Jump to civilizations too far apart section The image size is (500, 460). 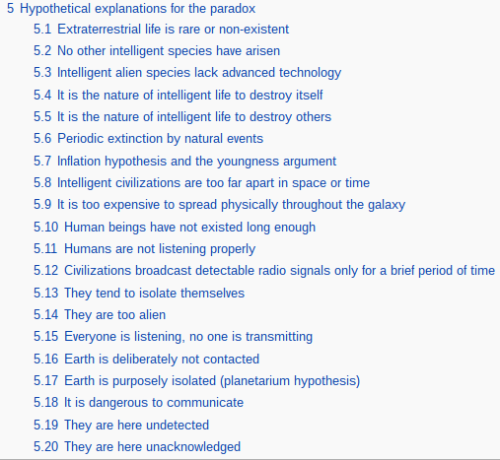tap(202, 183)
